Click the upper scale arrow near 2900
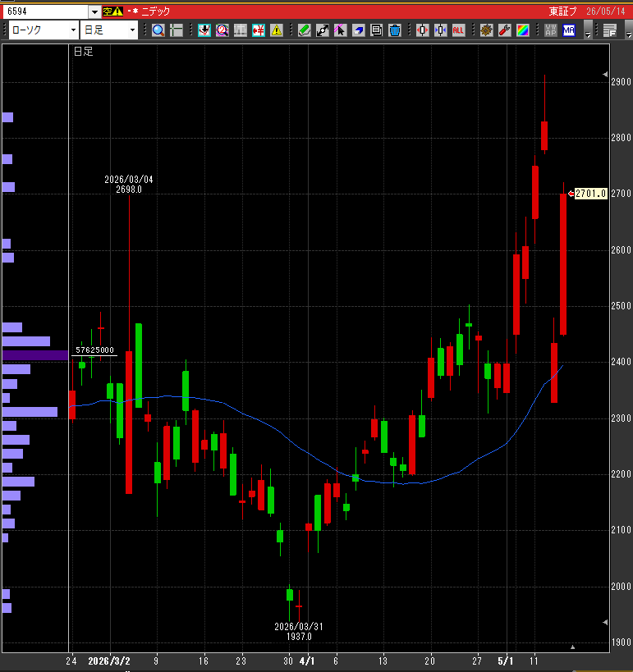Screen dimensions: 633x672 (605, 74)
